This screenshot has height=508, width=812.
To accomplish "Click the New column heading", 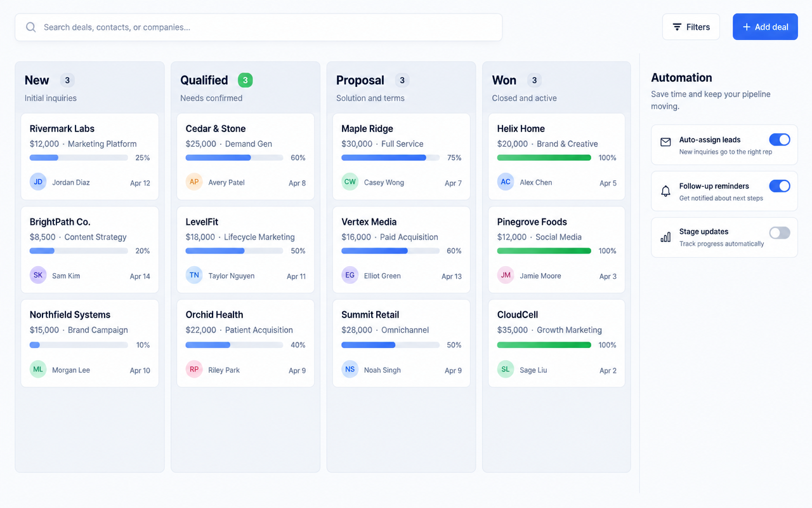I will [37, 80].
